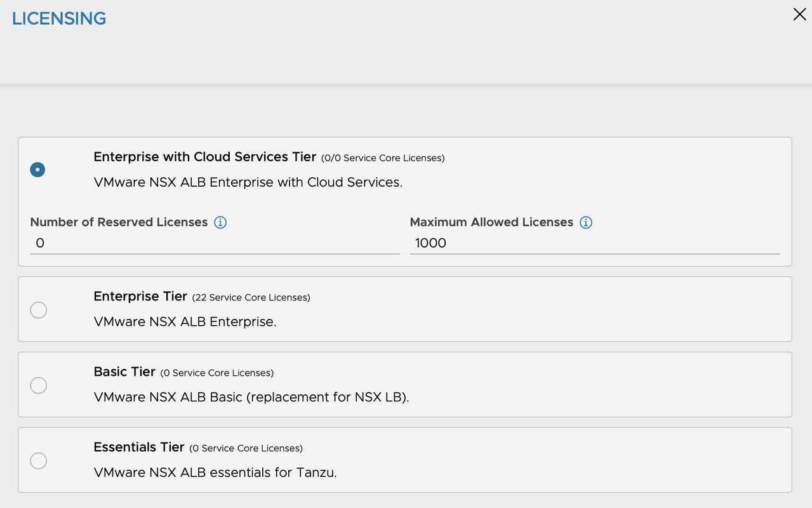Click 'Enterprise with Cloud Services Tier' title
Screen dimensions: 812x508
204,157
